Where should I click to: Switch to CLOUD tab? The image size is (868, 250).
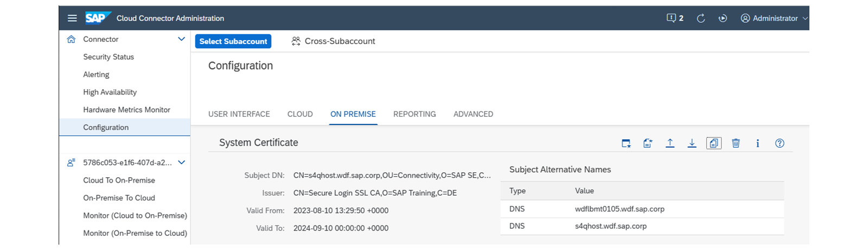300,114
